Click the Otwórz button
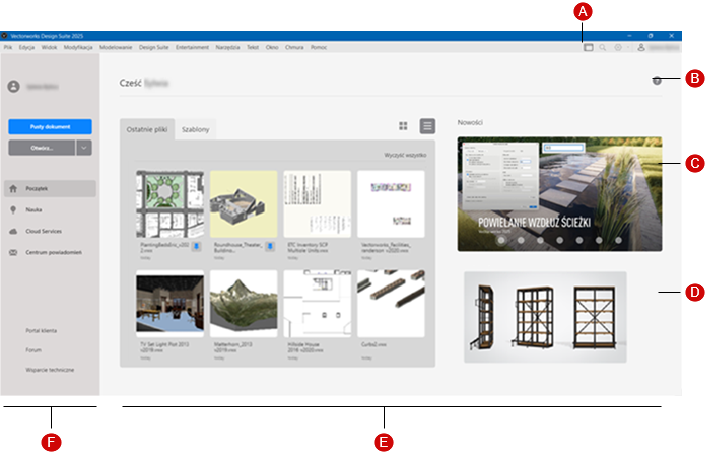The image size is (713, 456). click(x=41, y=147)
